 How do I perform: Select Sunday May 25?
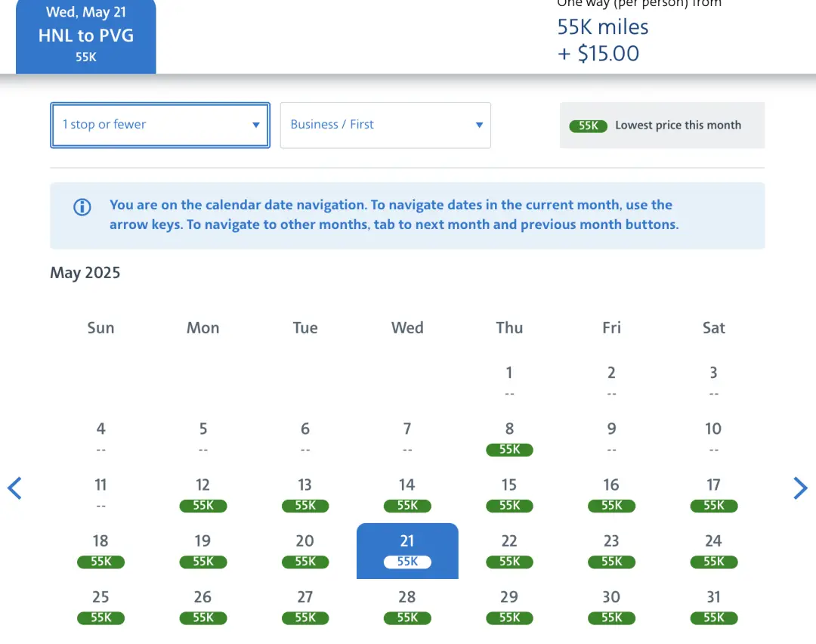point(100,606)
